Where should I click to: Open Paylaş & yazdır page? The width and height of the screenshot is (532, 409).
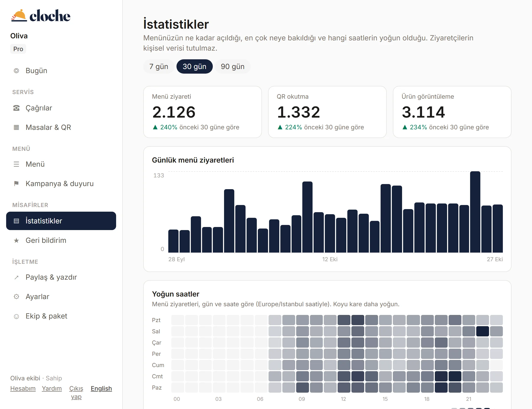[61, 277]
